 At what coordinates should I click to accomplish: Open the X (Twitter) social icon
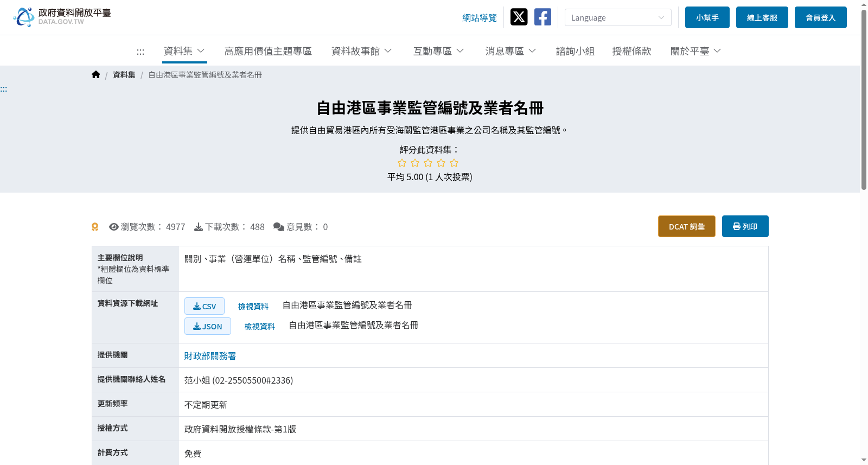519,17
